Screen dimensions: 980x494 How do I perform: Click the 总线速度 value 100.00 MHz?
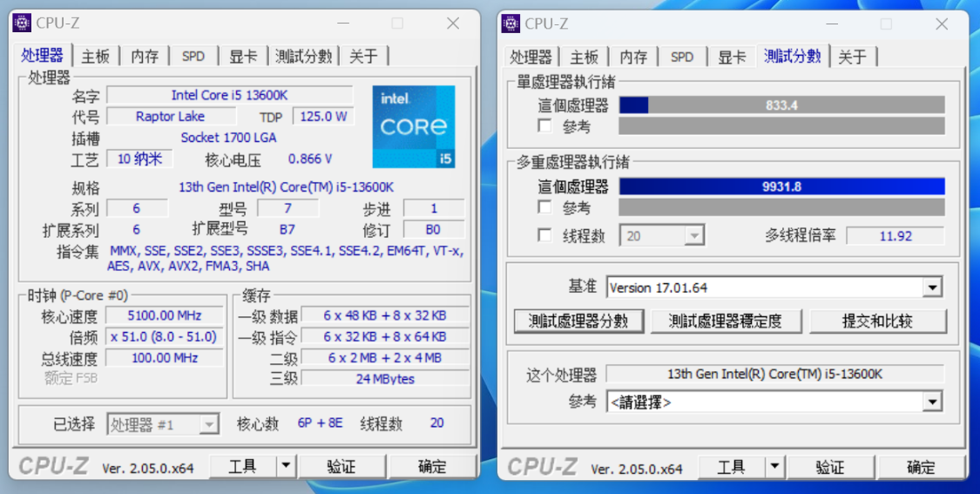(165, 358)
